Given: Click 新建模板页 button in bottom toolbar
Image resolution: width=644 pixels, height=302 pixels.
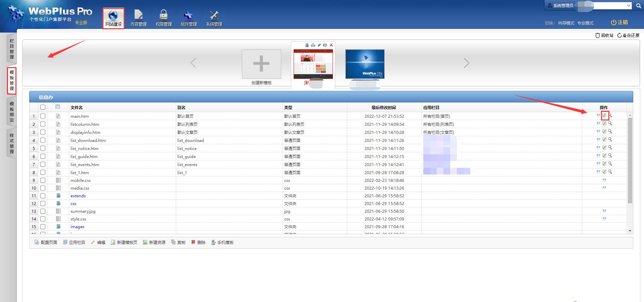Looking at the screenshot, I should pos(124,242).
